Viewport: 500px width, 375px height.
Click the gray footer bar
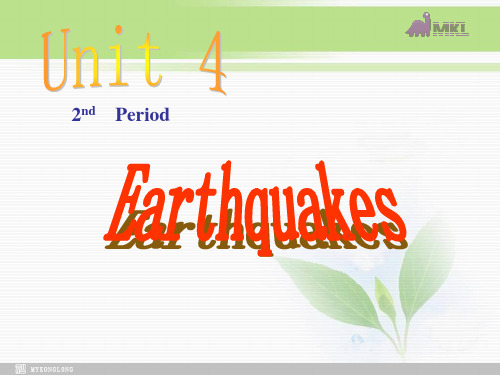(x=250, y=369)
